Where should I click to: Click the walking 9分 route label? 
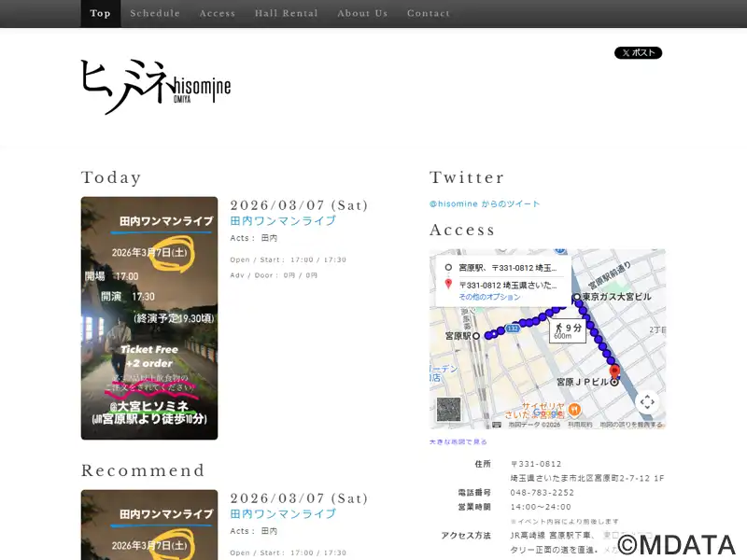pos(568,331)
